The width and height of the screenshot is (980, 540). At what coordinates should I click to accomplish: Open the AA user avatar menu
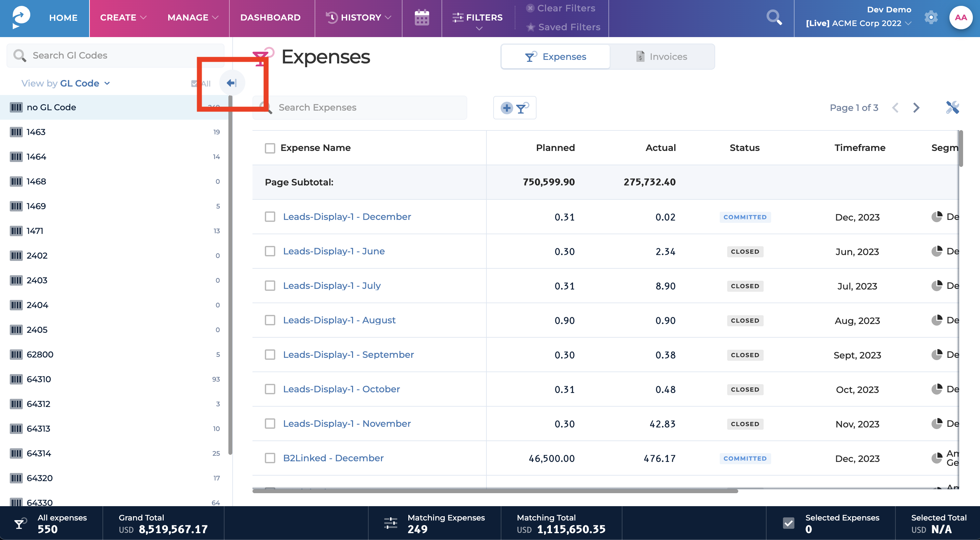960,17
